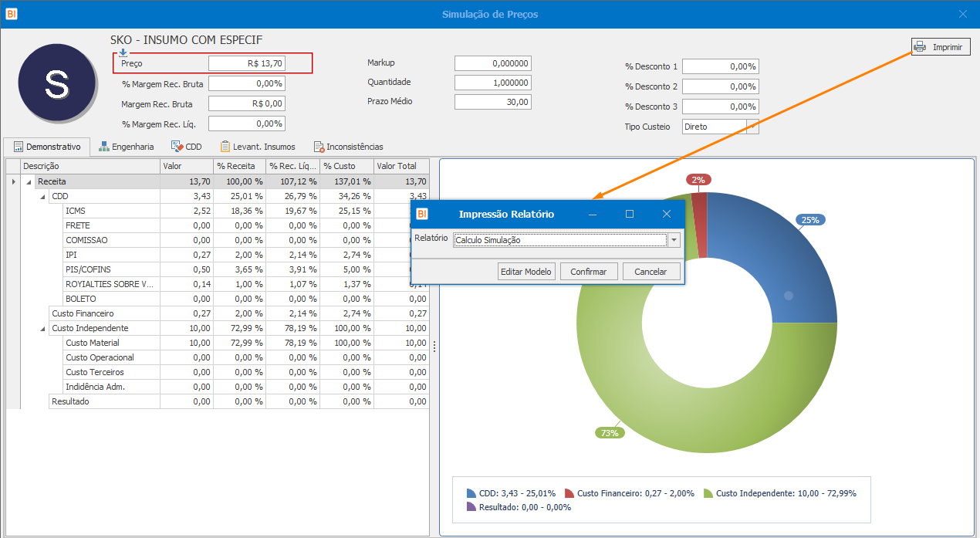Click the printer icon on Imprimir
Viewport: 980px width, 538px height.
coord(920,47)
